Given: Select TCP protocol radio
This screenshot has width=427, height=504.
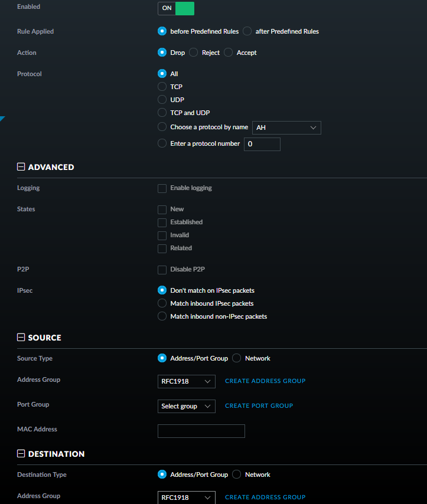Looking at the screenshot, I should click(x=162, y=87).
